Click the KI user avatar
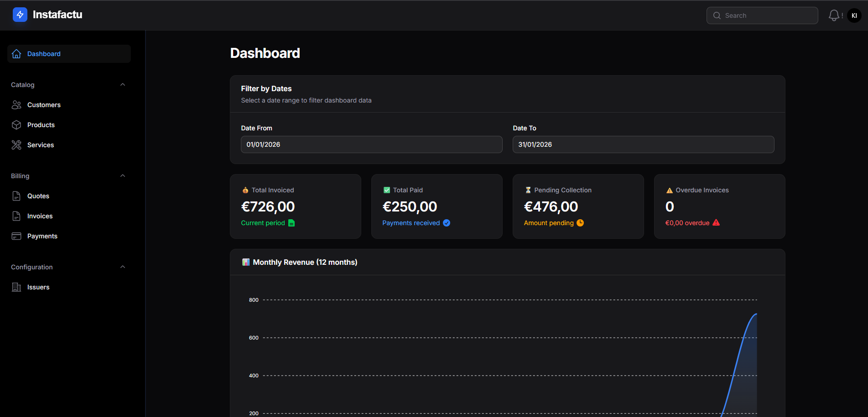Image resolution: width=868 pixels, height=417 pixels. pyautogui.click(x=854, y=15)
